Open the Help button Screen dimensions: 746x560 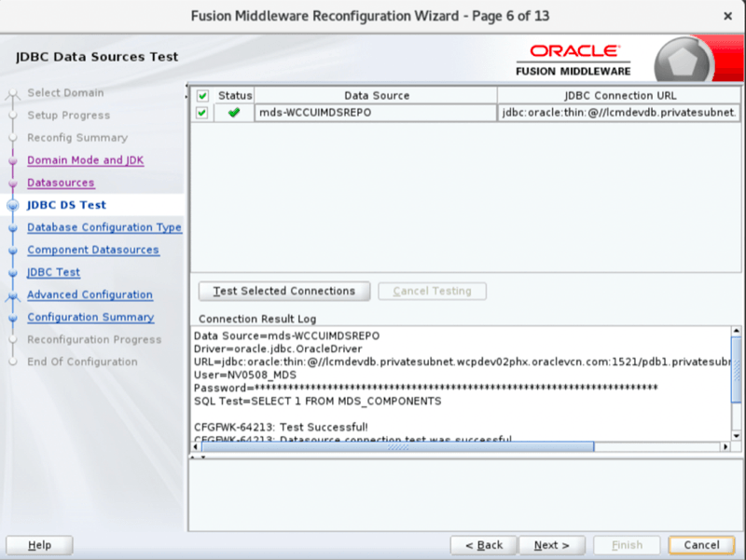(39, 545)
